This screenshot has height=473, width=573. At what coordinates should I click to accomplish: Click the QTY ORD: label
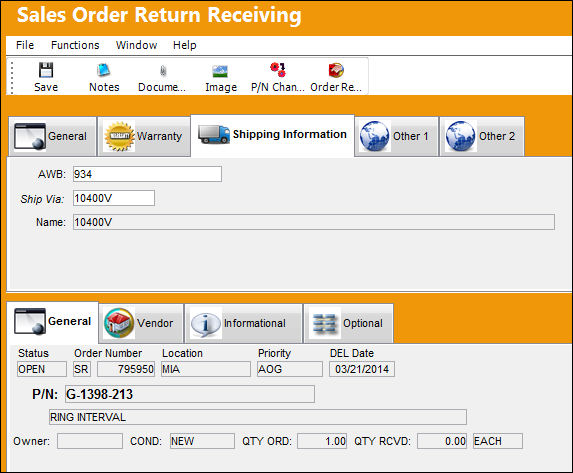point(267,441)
